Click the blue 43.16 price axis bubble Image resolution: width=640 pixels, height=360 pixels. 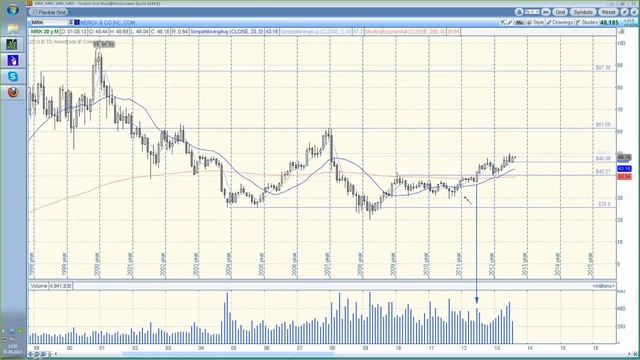[x=624, y=169]
